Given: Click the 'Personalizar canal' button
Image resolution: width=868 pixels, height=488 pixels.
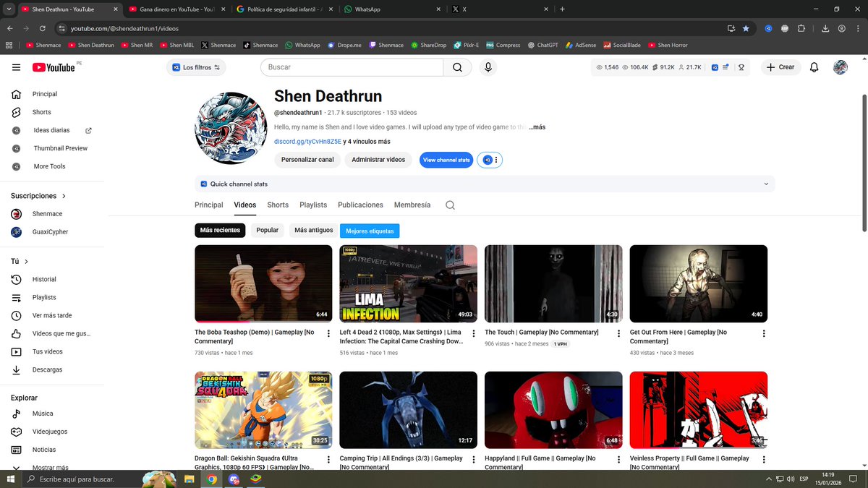Looking at the screenshot, I should pyautogui.click(x=307, y=160).
